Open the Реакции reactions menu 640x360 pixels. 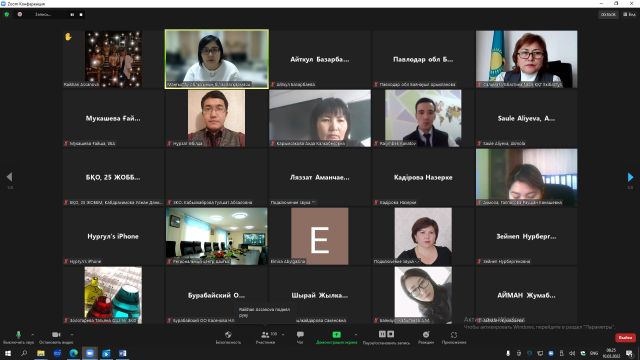(426, 338)
